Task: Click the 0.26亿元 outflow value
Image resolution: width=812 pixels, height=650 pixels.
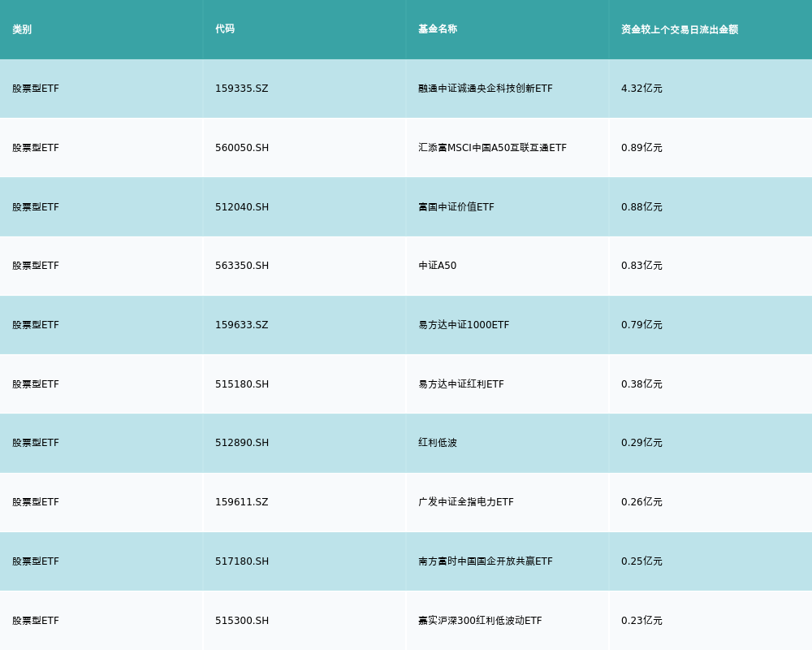Action: [641, 502]
